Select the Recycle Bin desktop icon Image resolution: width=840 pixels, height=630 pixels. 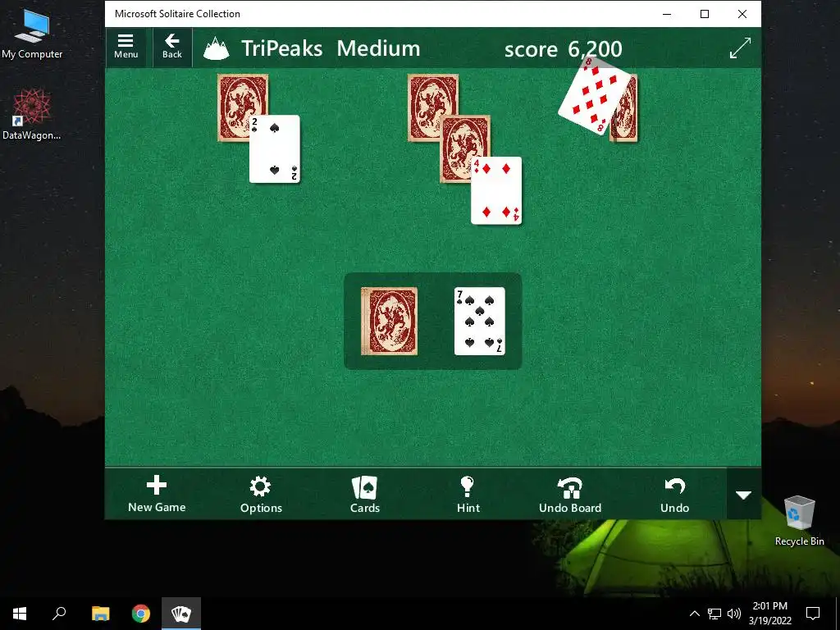[x=799, y=521]
